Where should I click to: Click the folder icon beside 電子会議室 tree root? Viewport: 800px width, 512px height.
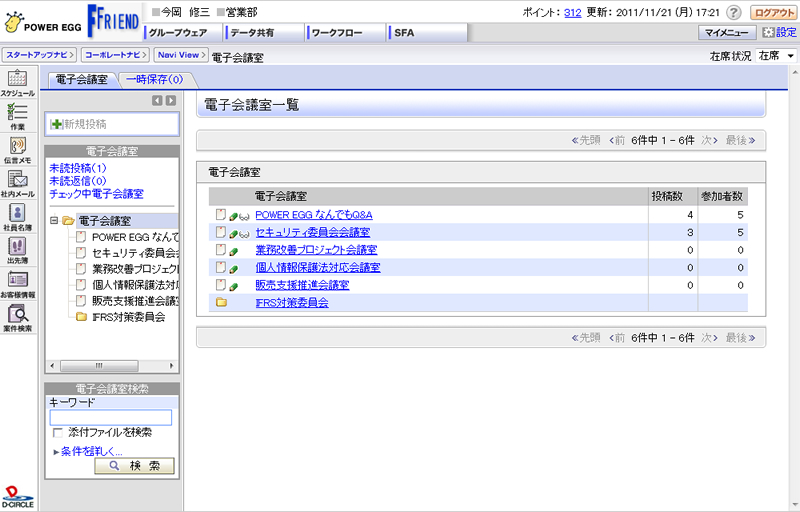pos(68,221)
